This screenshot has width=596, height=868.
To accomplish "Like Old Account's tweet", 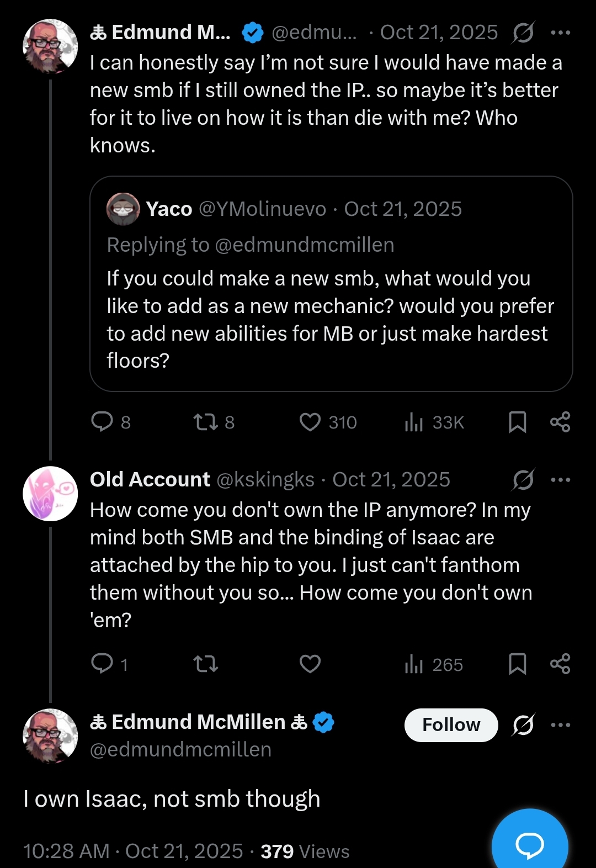I will click(x=310, y=664).
